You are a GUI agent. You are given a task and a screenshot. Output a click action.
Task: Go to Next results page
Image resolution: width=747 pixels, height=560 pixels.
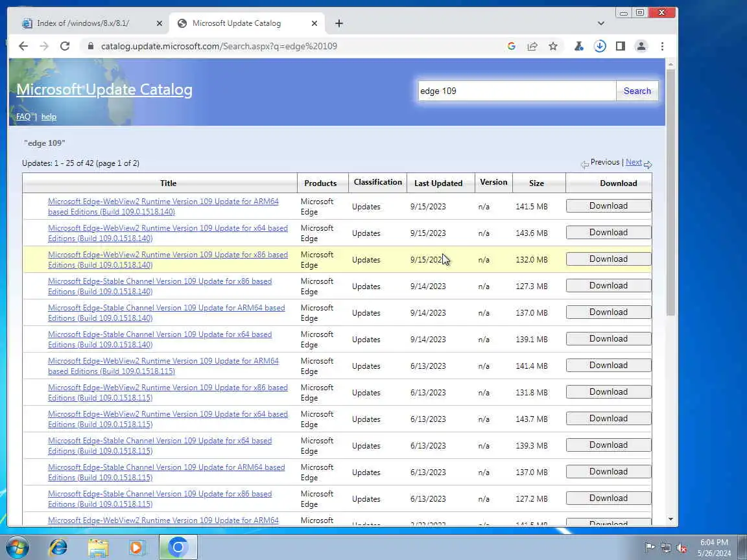(x=633, y=163)
